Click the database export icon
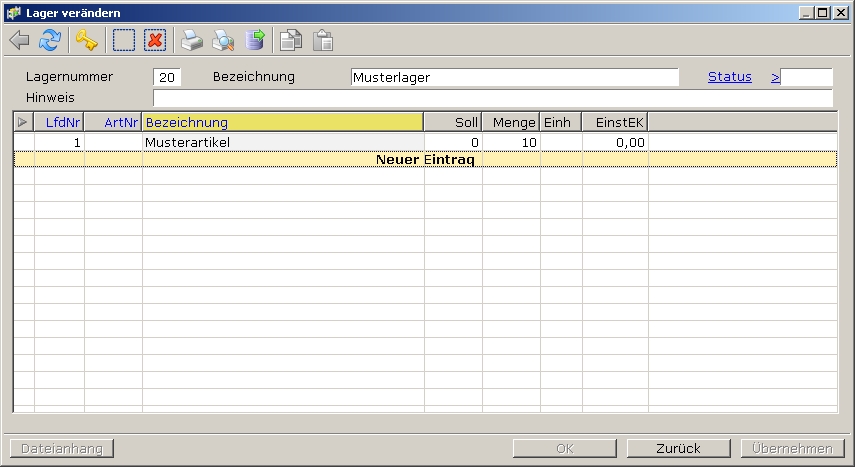The width and height of the screenshot is (855, 467). click(255, 41)
